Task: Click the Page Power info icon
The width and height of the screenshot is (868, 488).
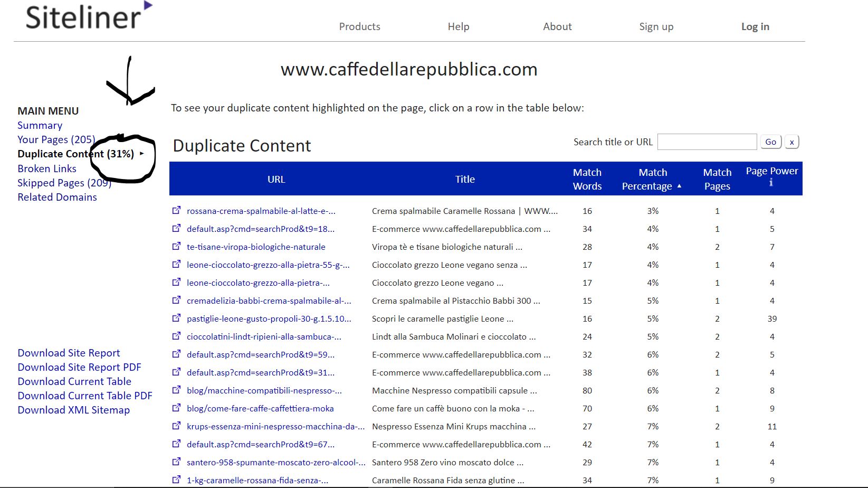Action: coord(771,182)
